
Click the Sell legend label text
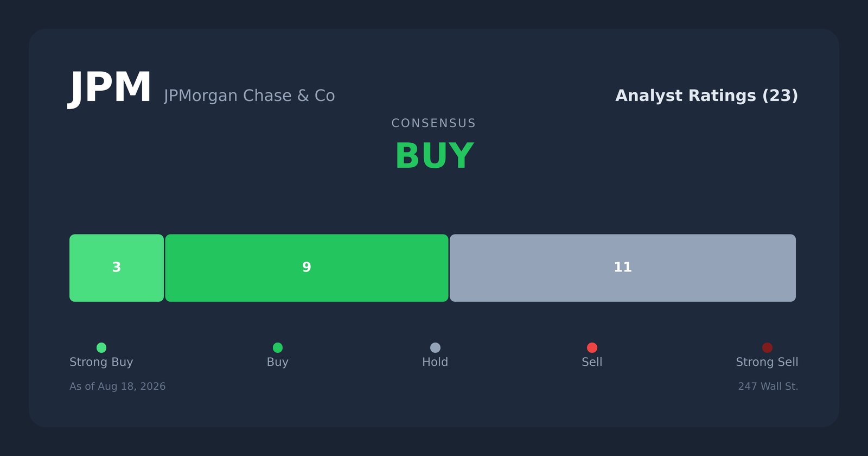(x=592, y=362)
